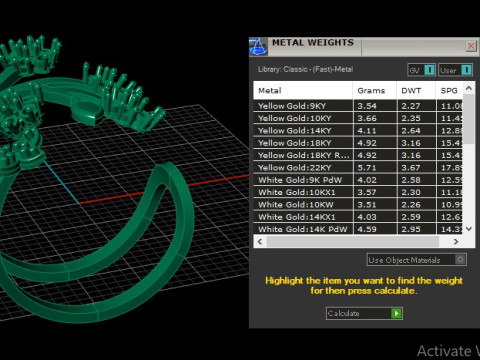Click the Library: Classic - (Fast)-Metal label
This screenshot has width=480, height=360.
coord(305,69)
